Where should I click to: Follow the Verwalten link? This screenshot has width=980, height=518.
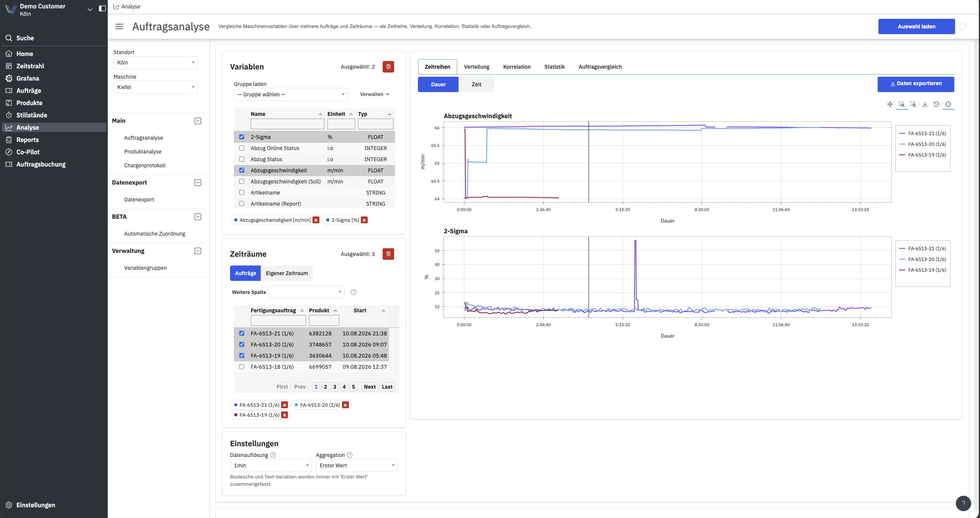point(374,94)
